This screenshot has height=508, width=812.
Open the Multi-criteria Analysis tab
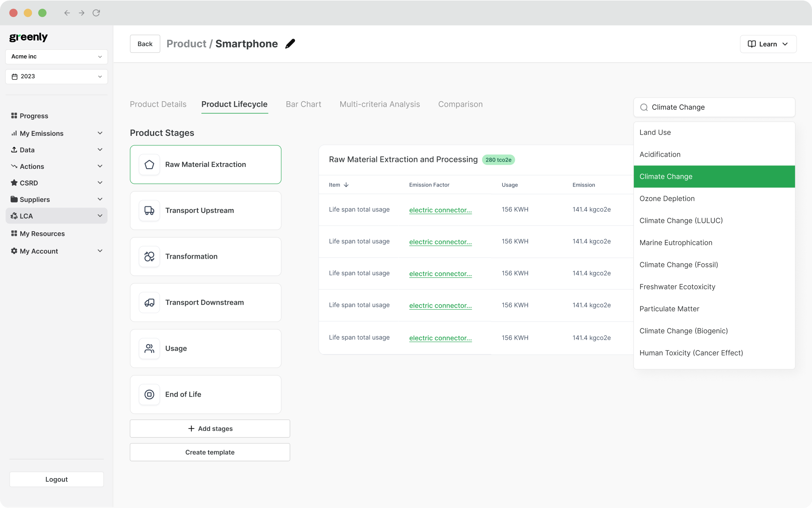click(380, 104)
